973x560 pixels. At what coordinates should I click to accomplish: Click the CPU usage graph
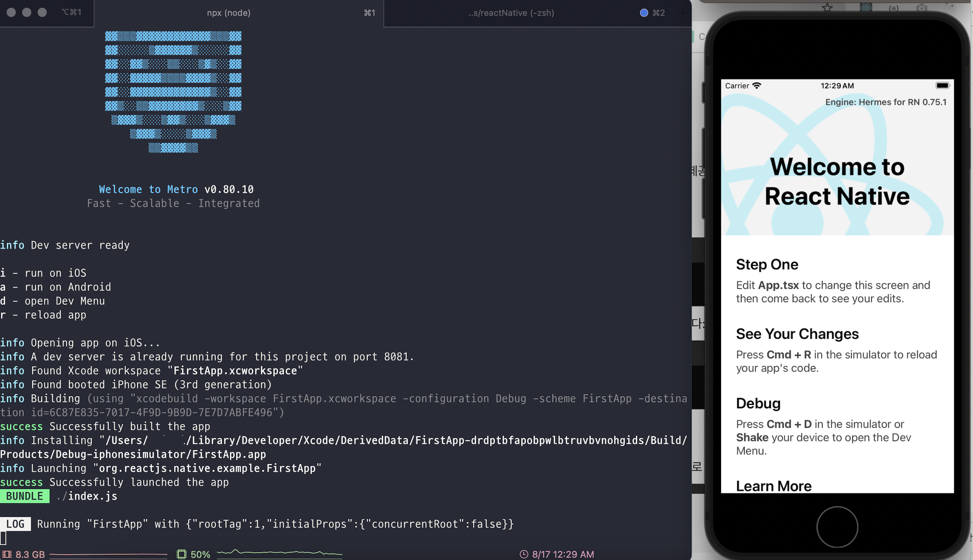point(279,552)
